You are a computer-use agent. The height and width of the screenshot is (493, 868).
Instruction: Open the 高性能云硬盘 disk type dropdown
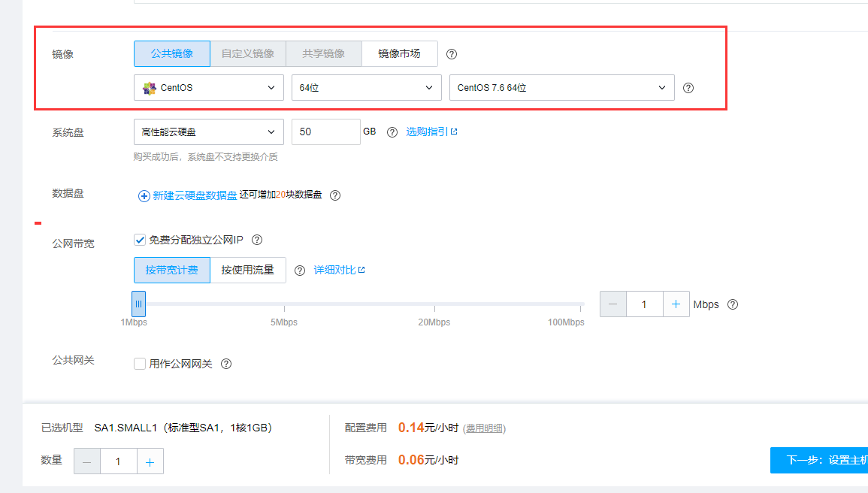[x=207, y=132]
